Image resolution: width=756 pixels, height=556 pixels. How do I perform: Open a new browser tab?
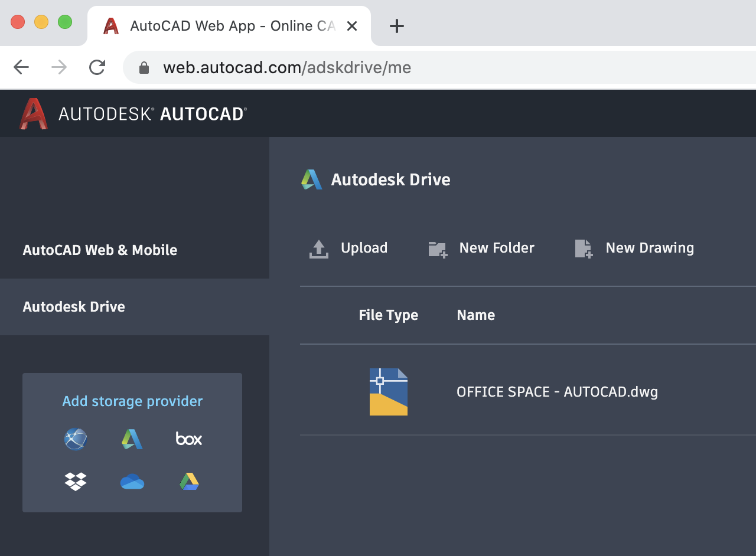[x=396, y=25]
